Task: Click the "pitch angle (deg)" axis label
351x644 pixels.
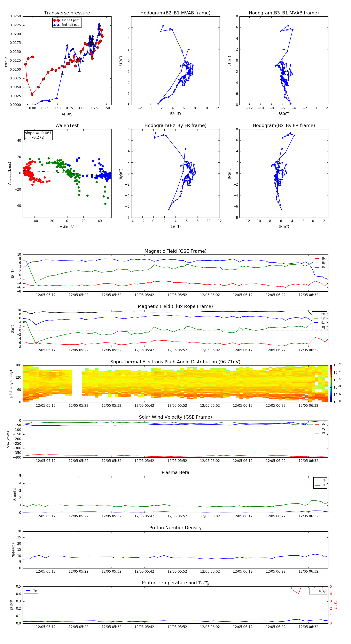Action: 11,384
